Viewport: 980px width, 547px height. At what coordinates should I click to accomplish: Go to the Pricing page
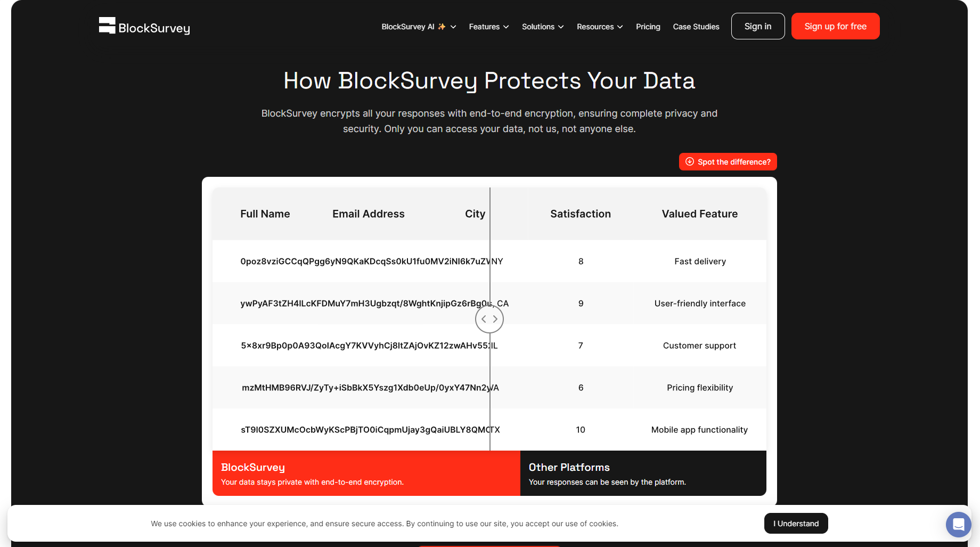[648, 27]
